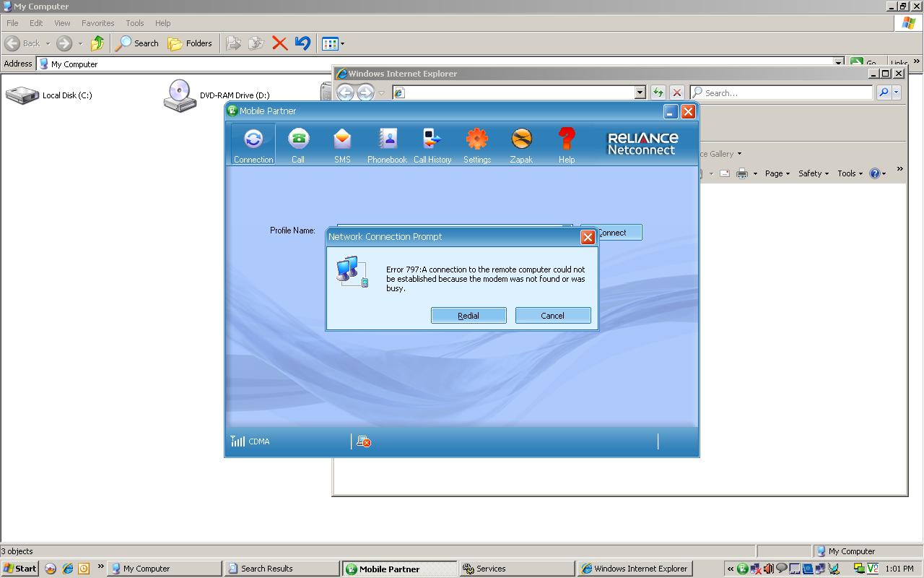This screenshot has width=924, height=578.
Task: Click Internet Explorer Refresh button
Action: coord(658,92)
